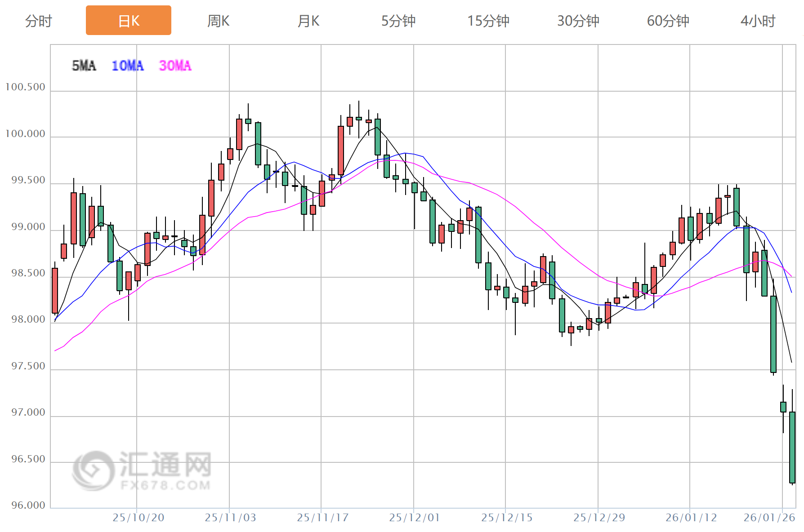The height and width of the screenshot is (532, 804).
Task: Click the 25/10/20 date axis label
Action: click(x=138, y=518)
